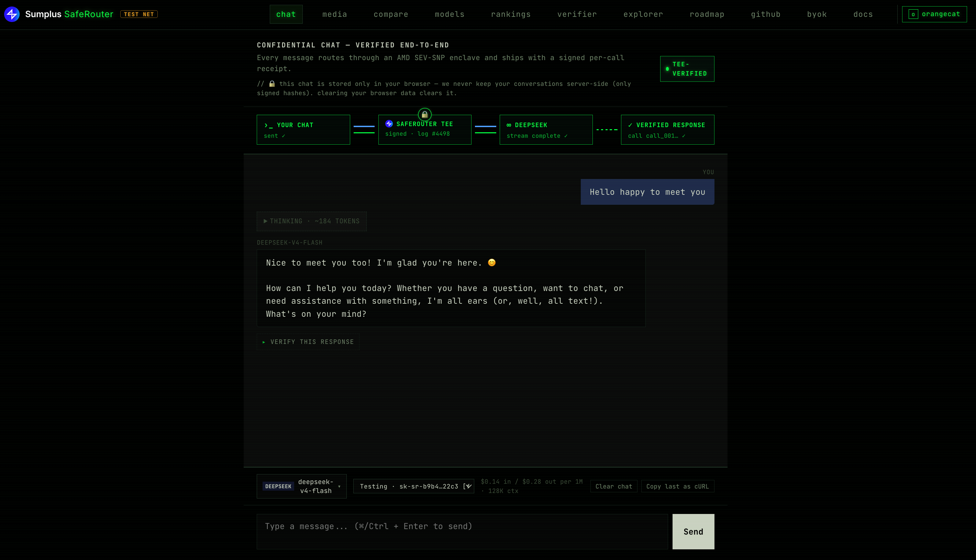Click the DEEPSEEK-V4-FLASH label above reply
This screenshot has height=560, width=976.
pyautogui.click(x=290, y=243)
